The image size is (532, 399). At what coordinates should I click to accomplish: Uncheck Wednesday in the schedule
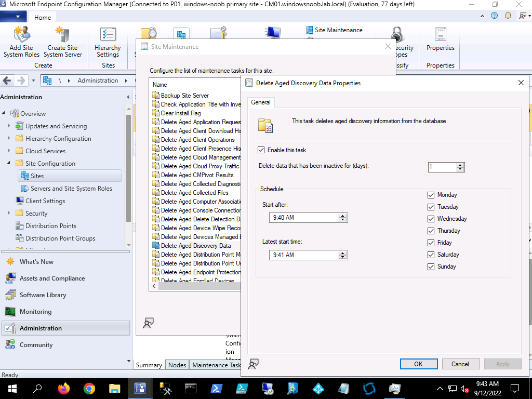431,219
